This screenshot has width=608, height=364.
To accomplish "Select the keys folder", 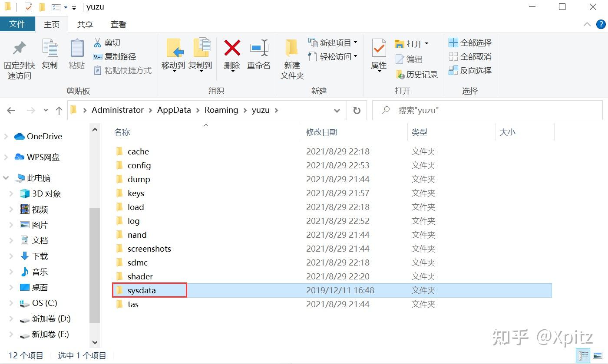I will coord(130,193).
